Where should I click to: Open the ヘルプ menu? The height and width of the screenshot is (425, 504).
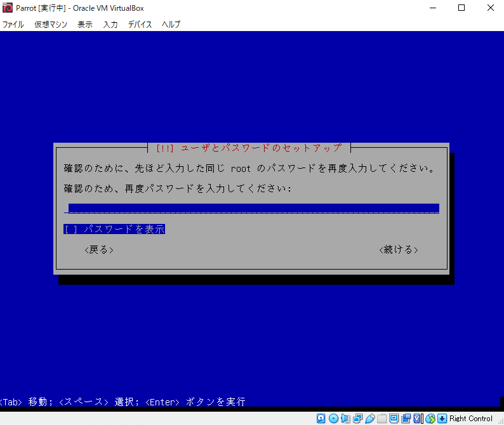pos(171,24)
